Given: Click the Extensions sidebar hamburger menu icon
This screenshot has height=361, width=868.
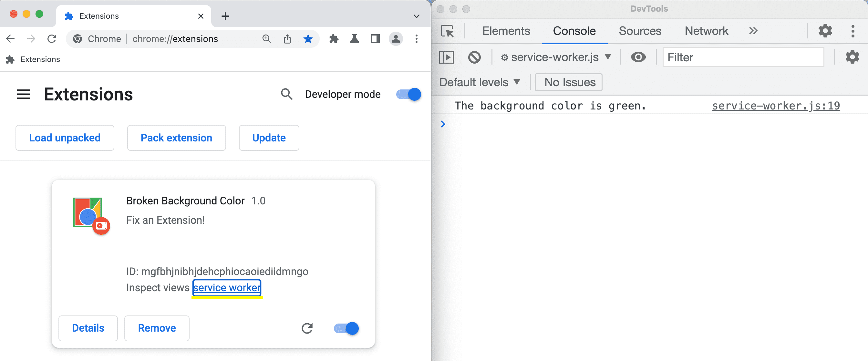Looking at the screenshot, I should coord(23,94).
